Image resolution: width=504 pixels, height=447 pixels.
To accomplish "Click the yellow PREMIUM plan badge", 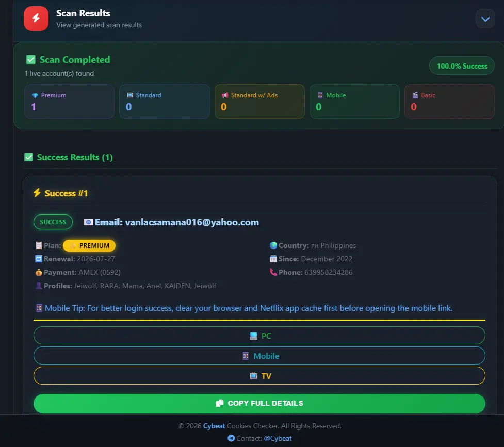I will click(x=89, y=246).
